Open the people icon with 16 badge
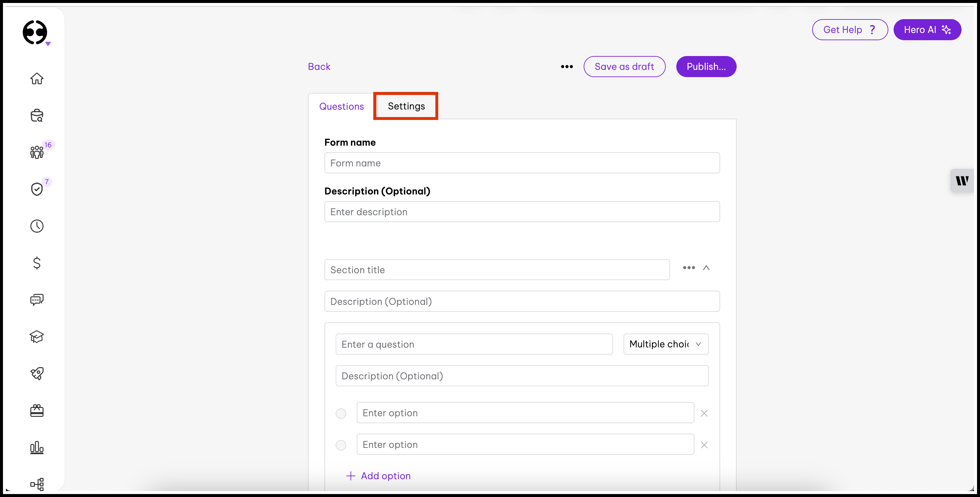 pyautogui.click(x=37, y=152)
